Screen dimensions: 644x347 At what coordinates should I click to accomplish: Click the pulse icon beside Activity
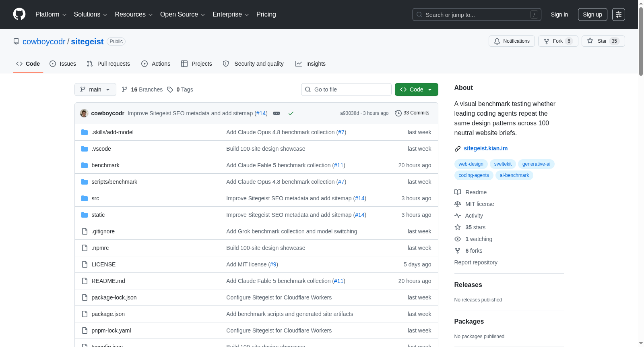458,216
